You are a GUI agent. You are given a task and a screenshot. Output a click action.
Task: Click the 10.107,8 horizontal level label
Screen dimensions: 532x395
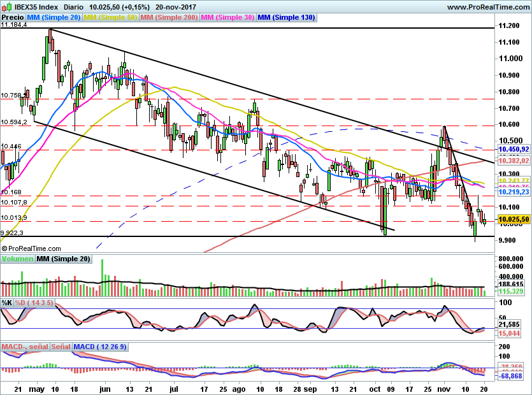(x=14, y=203)
